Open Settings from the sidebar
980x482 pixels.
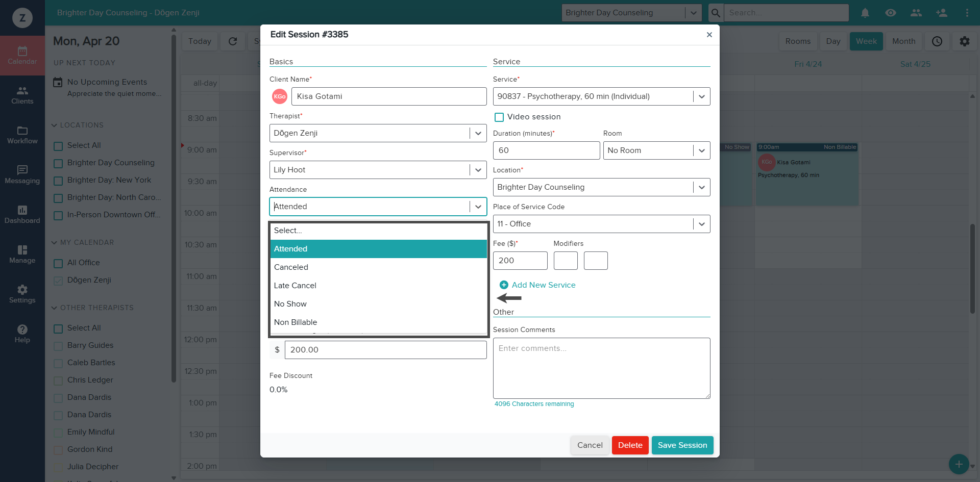tap(22, 294)
